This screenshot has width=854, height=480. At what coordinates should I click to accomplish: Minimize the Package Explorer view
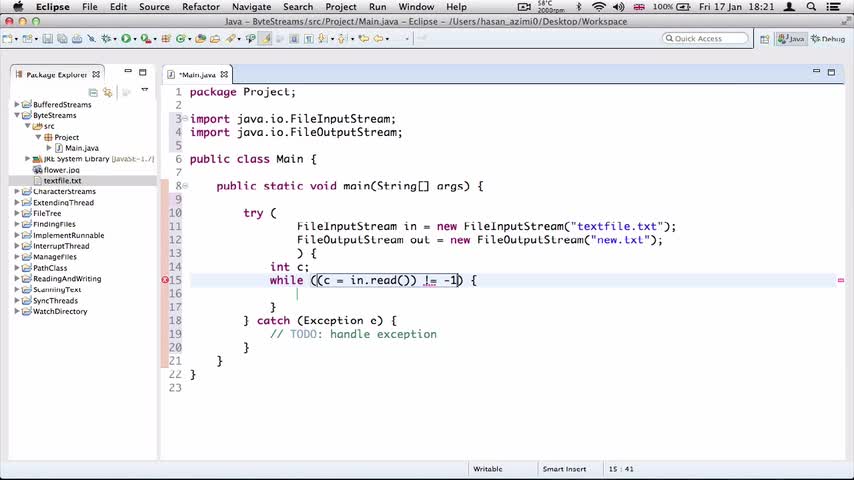coord(128,71)
